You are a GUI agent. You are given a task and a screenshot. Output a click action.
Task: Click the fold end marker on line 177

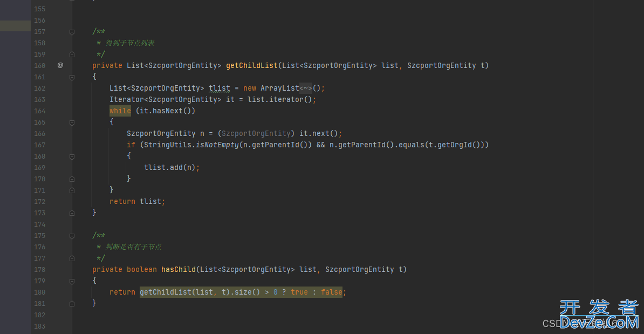pyautogui.click(x=72, y=258)
